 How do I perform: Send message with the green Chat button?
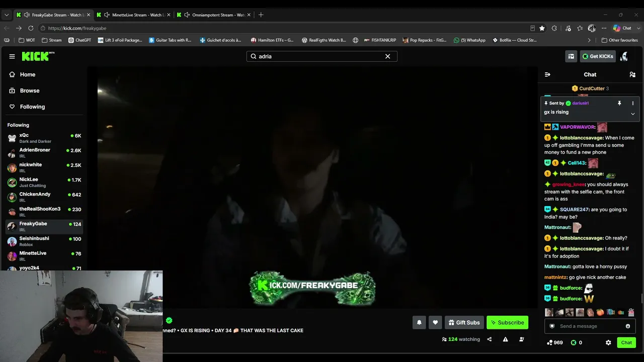click(x=626, y=342)
